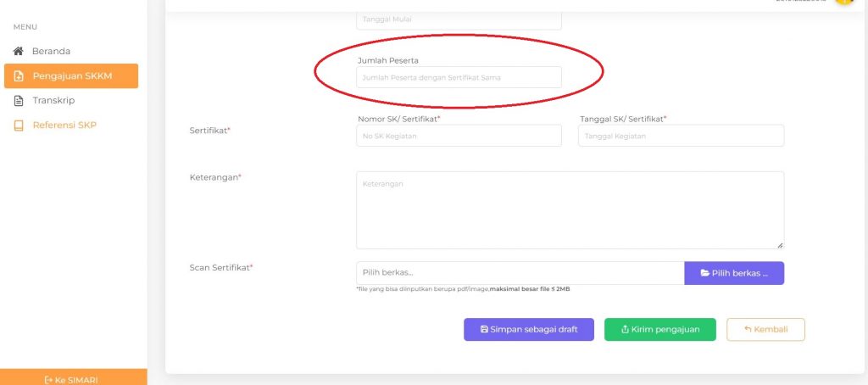Click the Nomor SK/ Sertifikat field
This screenshot has width=868, height=385.
[x=459, y=136]
